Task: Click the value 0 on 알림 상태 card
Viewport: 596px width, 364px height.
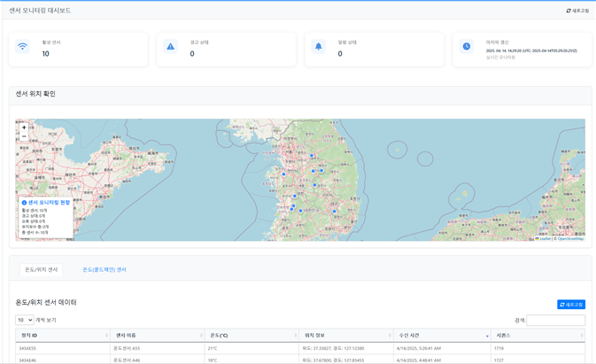Action: pyautogui.click(x=340, y=54)
